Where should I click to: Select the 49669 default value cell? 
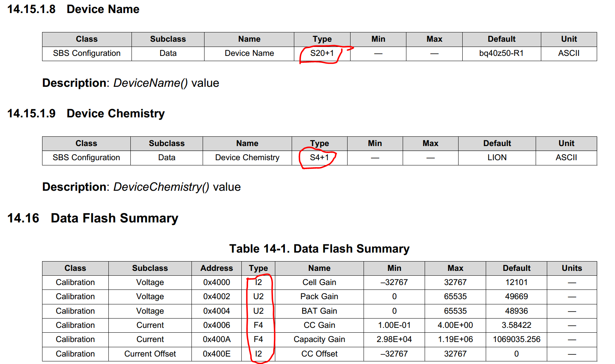(x=516, y=297)
